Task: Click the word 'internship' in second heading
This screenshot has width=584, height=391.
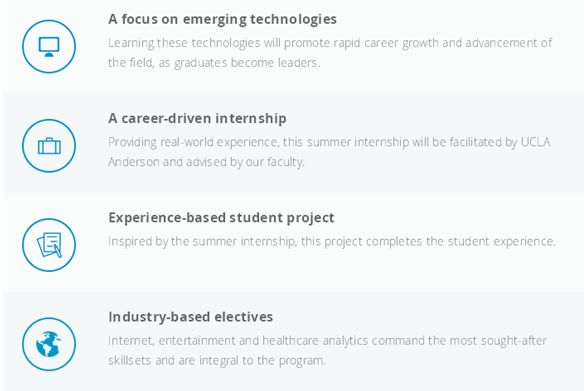Action: pyautogui.click(x=251, y=118)
